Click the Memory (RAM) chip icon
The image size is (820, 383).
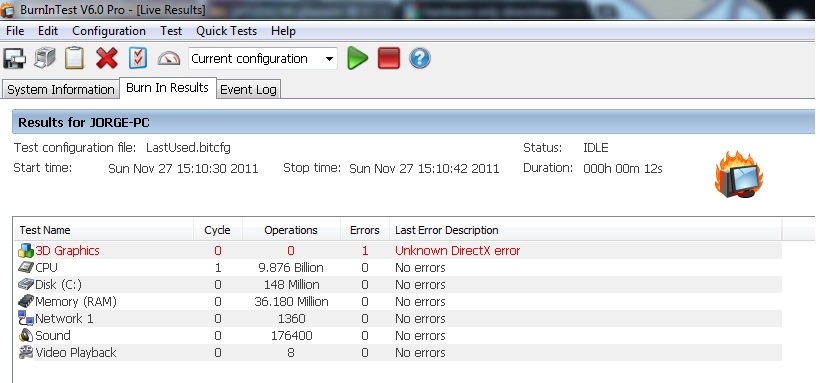26,301
